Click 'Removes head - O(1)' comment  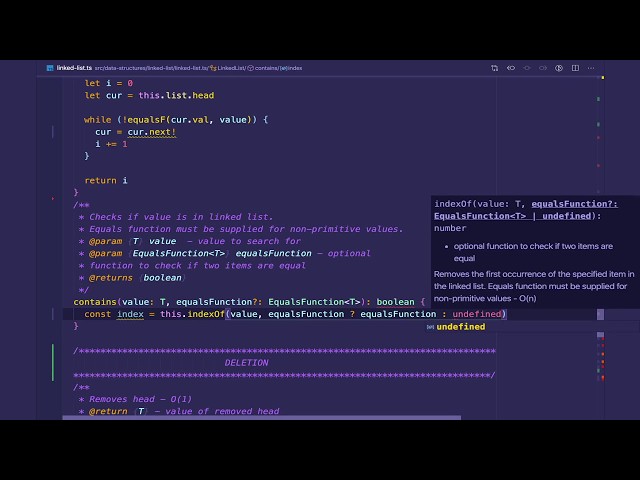click(140, 399)
